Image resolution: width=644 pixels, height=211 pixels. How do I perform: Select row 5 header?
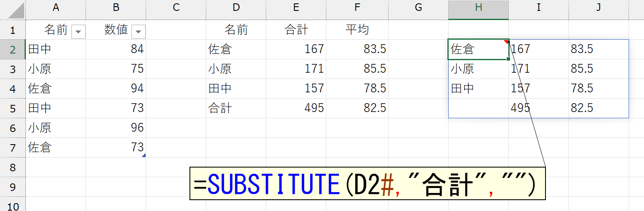(x=13, y=108)
